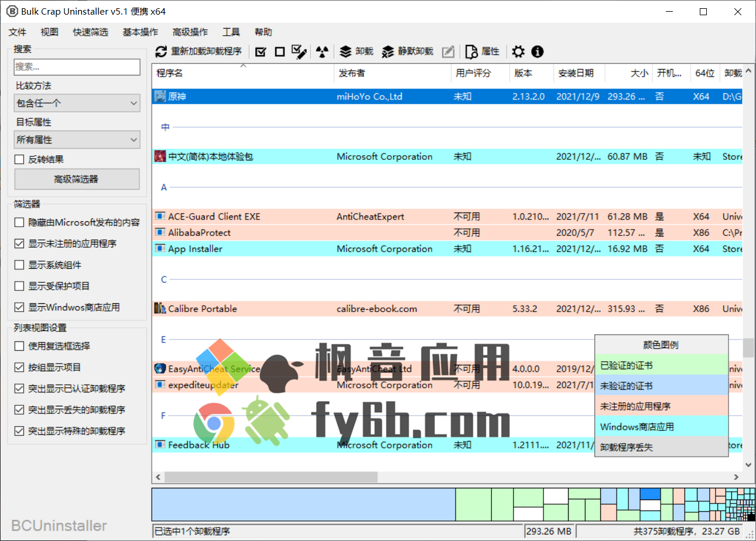Open the 文件 menu
The height and width of the screenshot is (541, 756).
pyautogui.click(x=18, y=32)
